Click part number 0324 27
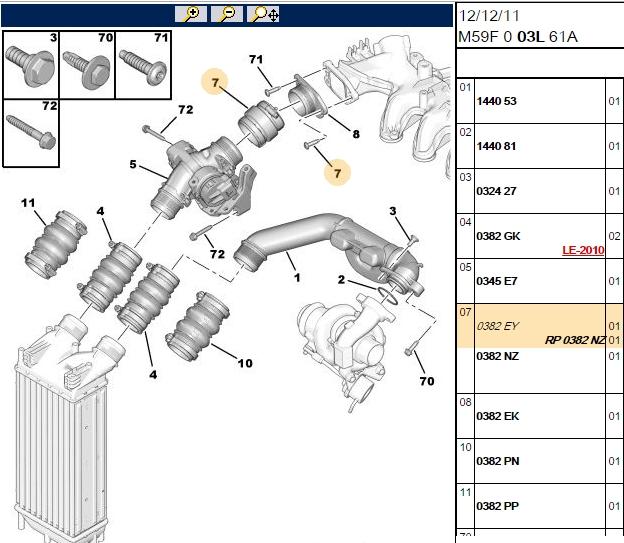 496,191
